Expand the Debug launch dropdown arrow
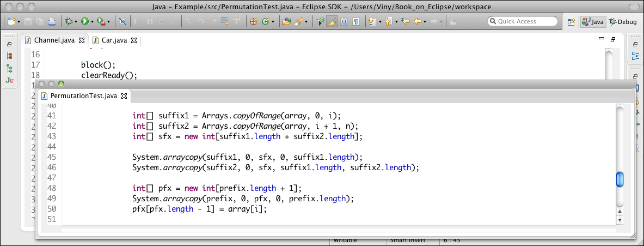The height and width of the screenshot is (246, 644). (76, 22)
